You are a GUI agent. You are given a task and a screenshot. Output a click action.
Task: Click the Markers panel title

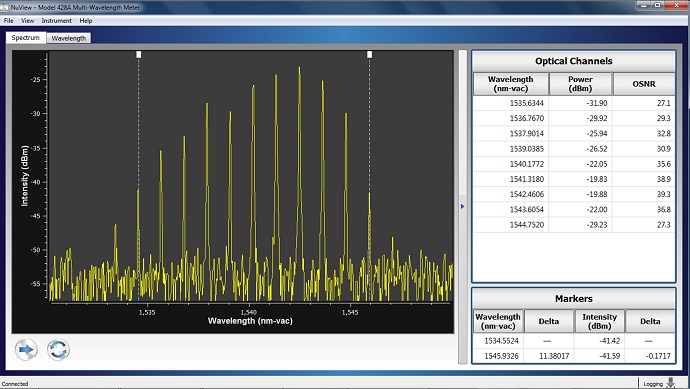pos(574,299)
